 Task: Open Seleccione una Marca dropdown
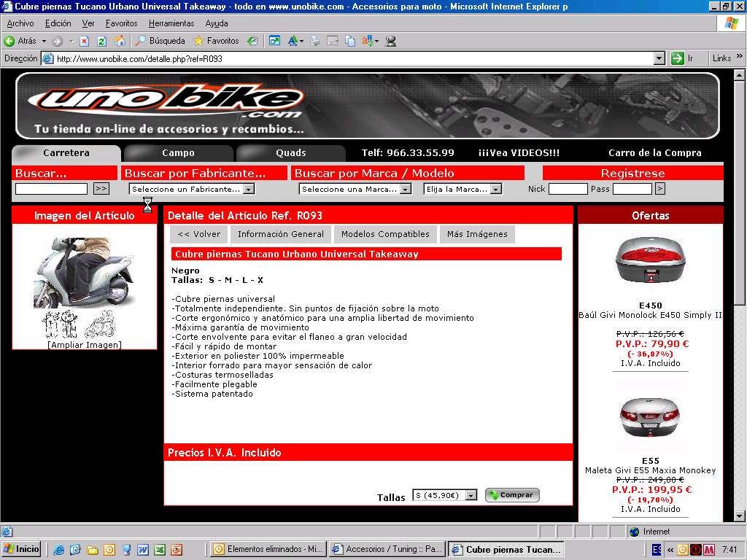pos(355,189)
